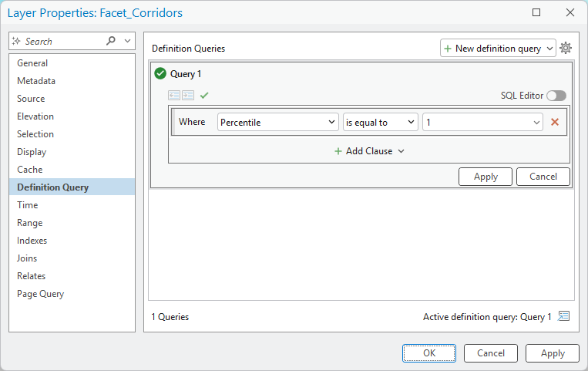Click the OK button
This screenshot has width=588, height=371.
click(429, 353)
